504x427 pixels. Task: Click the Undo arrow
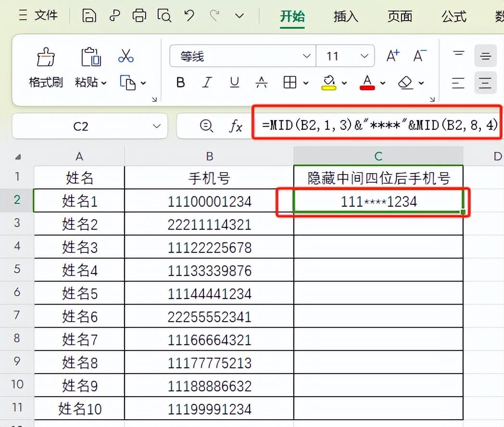click(189, 15)
